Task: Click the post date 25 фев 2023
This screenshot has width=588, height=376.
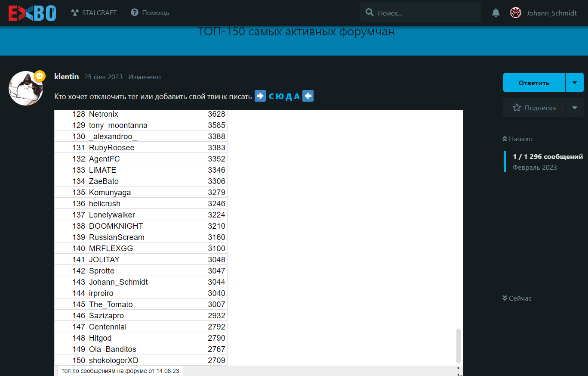Action: [x=103, y=77]
